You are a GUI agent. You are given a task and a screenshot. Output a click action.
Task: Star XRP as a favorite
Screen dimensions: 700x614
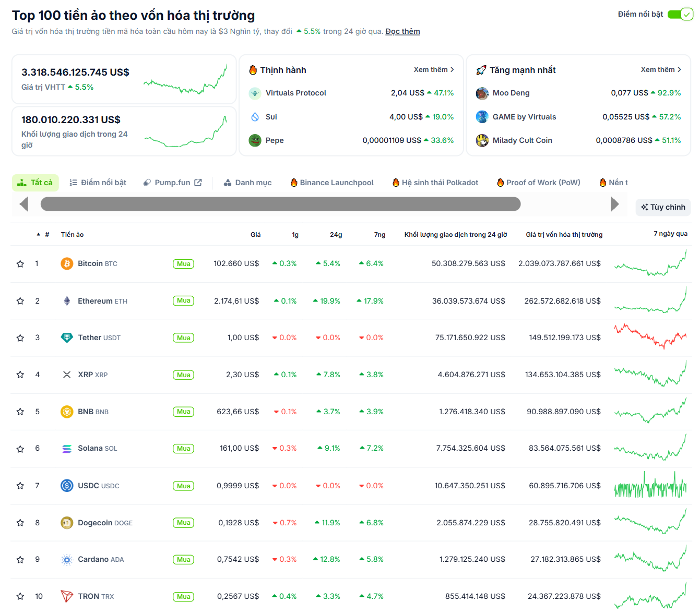[x=20, y=375]
